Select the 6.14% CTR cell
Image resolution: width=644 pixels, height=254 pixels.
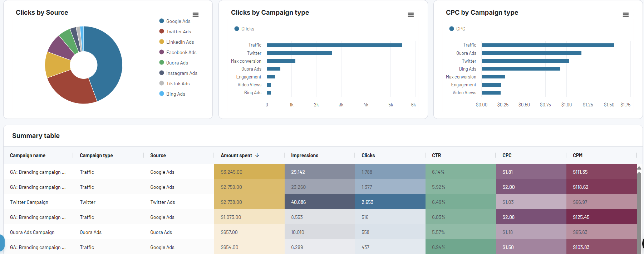461,172
